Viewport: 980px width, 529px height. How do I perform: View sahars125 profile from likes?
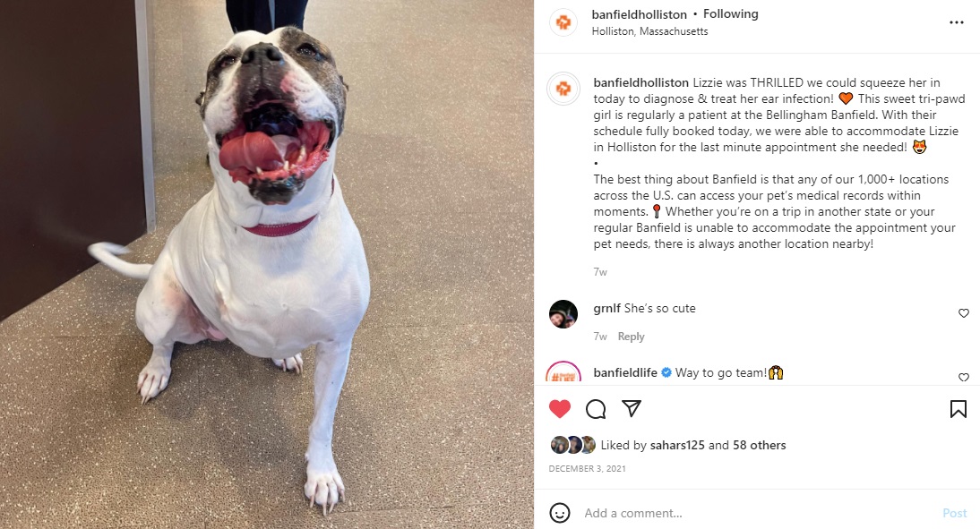(x=677, y=446)
